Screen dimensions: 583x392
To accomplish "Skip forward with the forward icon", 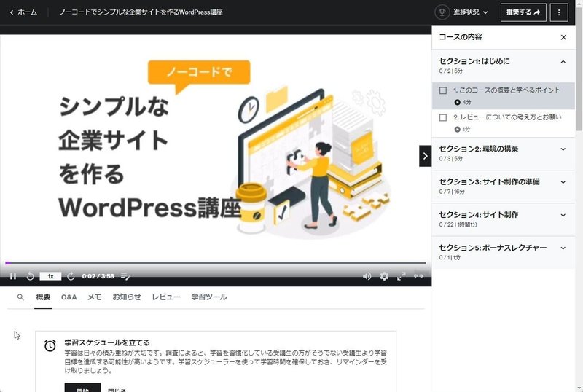I will (71, 276).
